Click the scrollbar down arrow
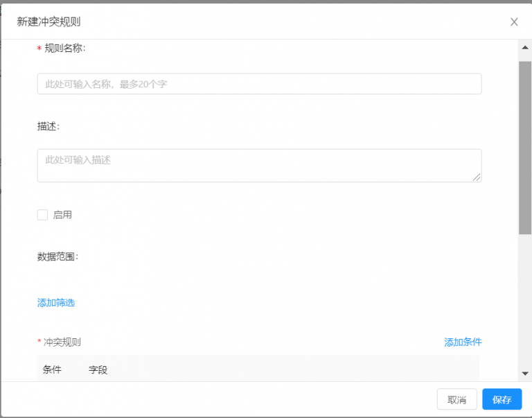 coord(525,373)
